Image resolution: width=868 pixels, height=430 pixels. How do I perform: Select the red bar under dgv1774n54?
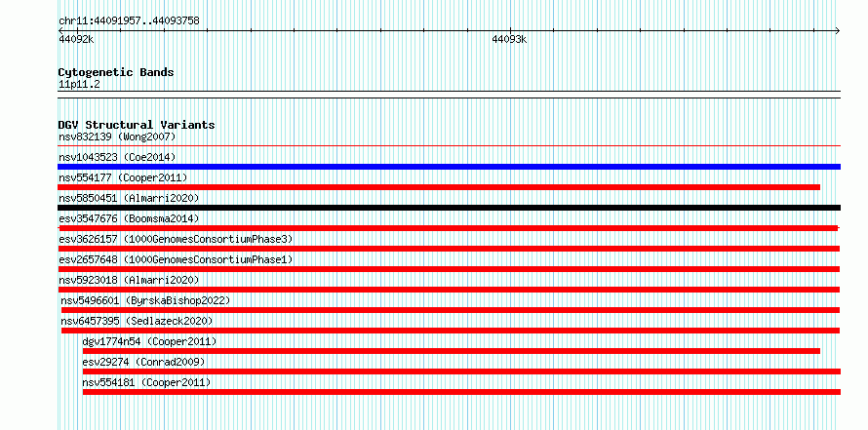point(452,351)
